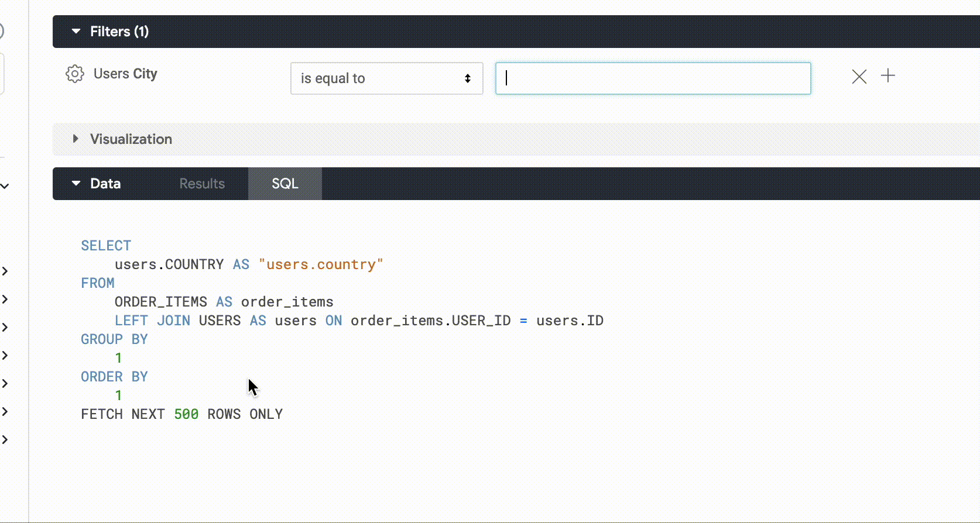The image size is (980, 523).
Task: Remove the Users City filter with X
Action: [859, 76]
